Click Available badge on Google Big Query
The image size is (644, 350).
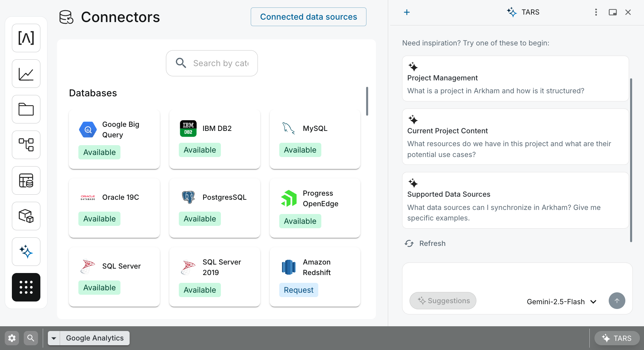[x=99, y=152]
